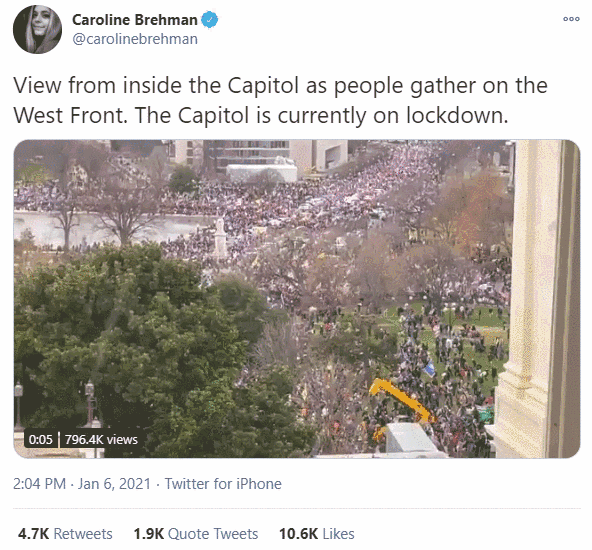Open the @carolinebrehman handle link
Viewport: 592px width, 550px height.
[135, 39]
